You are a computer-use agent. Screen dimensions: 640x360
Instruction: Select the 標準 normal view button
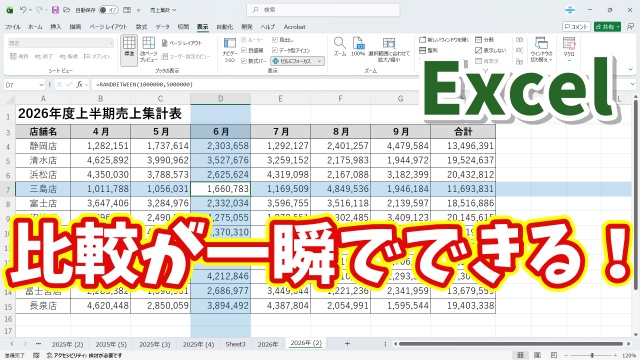[129, 50]
